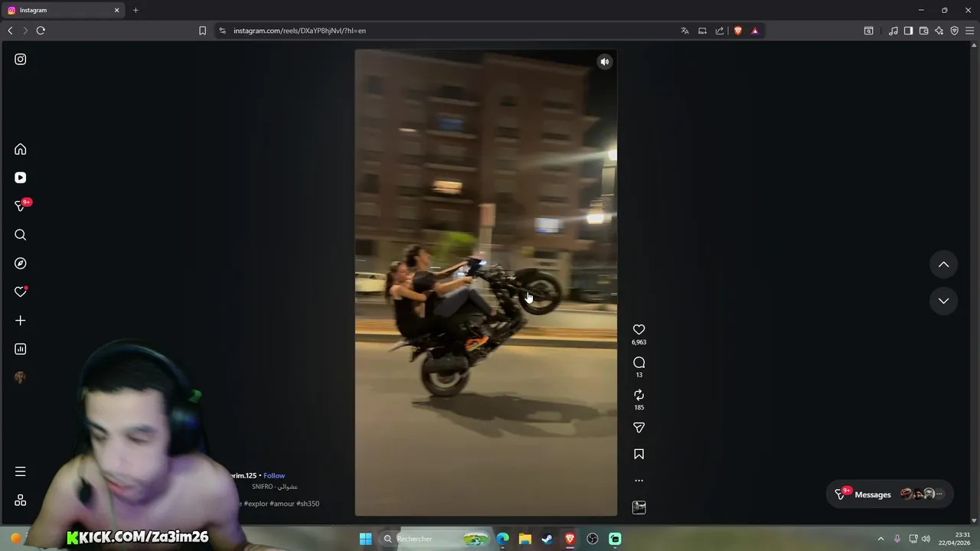This screenshot has width=980, height=551.
Task: Go back in the browser
Action: tap(10, 31)
